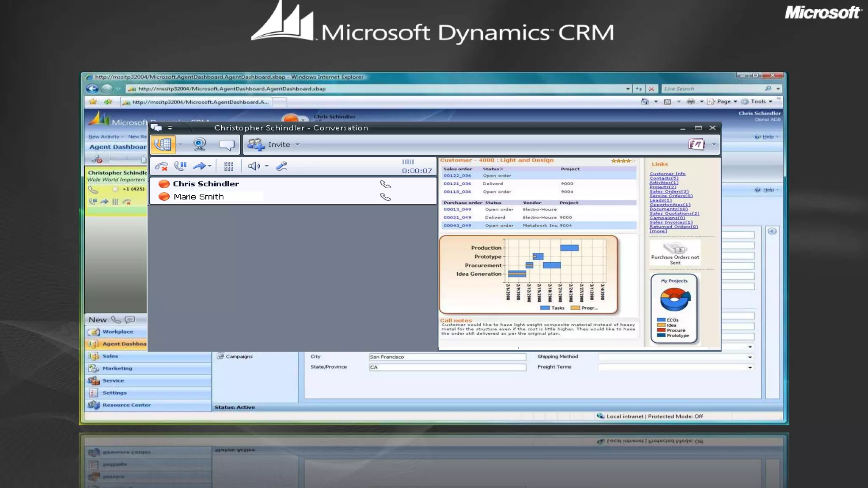Screen dimensions: 868x488
Task: Open the dial pad
Action: coord(228,166)
